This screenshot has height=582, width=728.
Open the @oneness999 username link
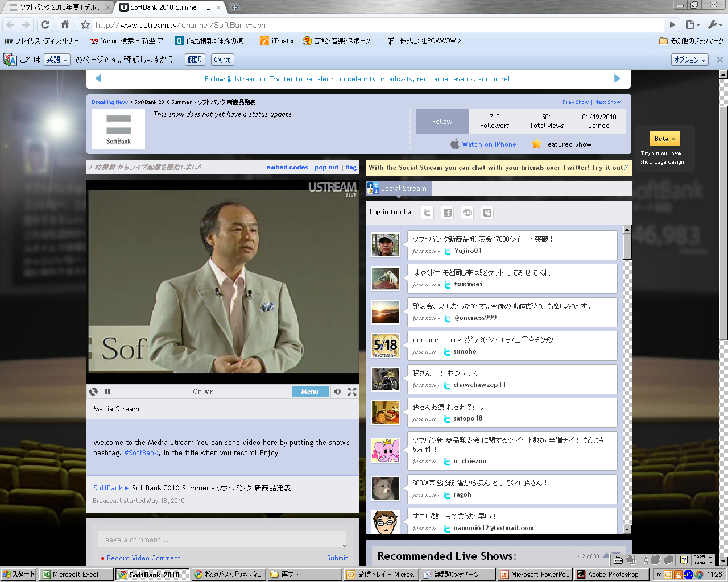(x=475, y=318)
